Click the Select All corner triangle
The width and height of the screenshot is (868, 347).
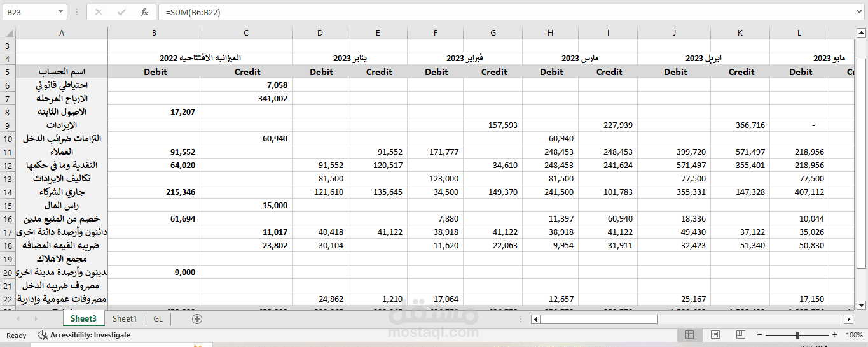click(8, 32)
